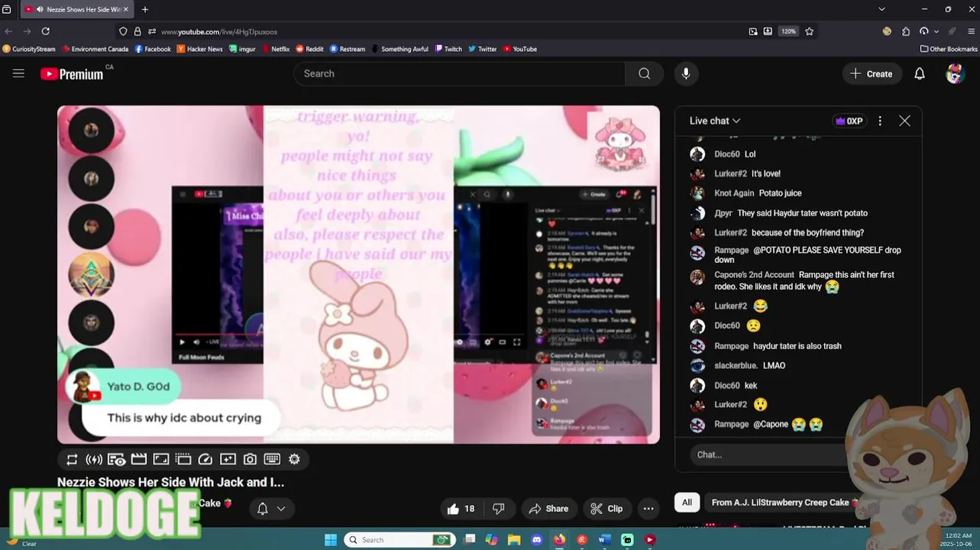This screenshot has height=550, width=980.
Task: Open File Explorer from the taskbar
Action: 514,539
